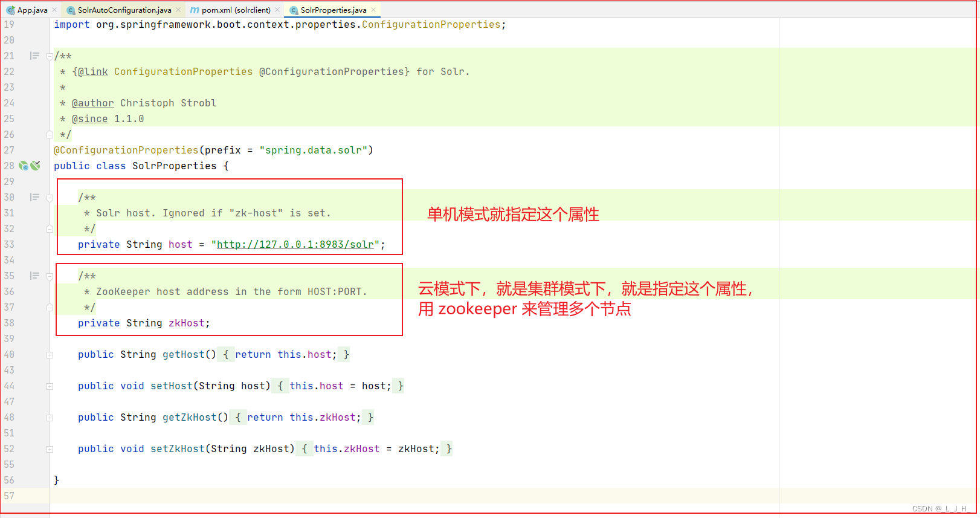Close the SolrProperties.java tab
This screenshot has width=980, height=518.
[373, 10]
